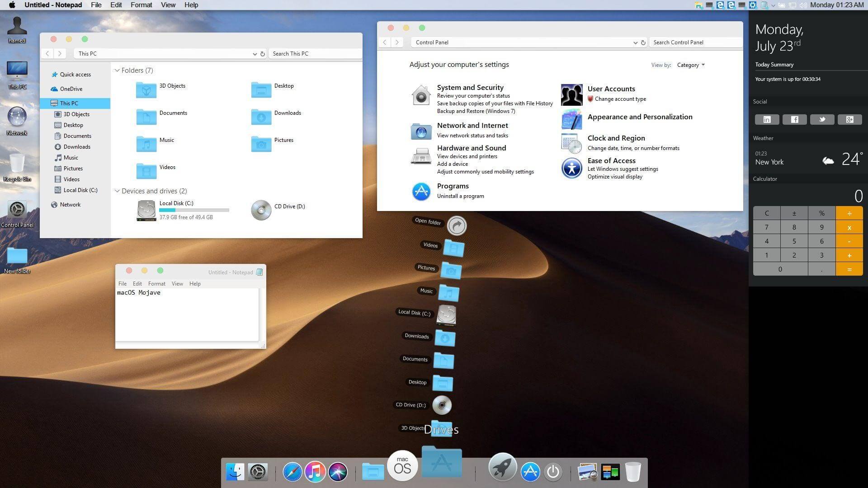
Task: Click the Uninstall a program link
Action: [460, 196]
